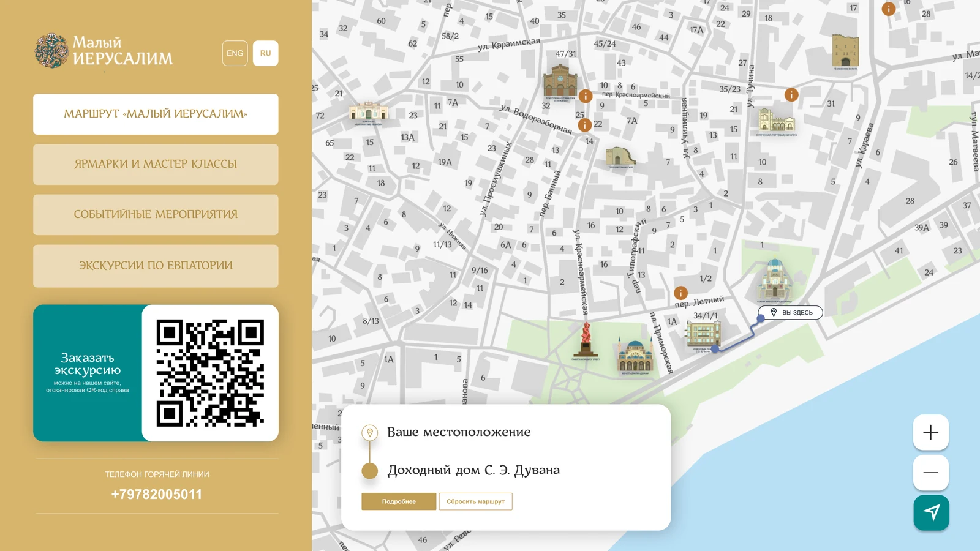This screenshot has height=551, width=980.
Task: Click the Подробнее button
Action: pos(399,501)
